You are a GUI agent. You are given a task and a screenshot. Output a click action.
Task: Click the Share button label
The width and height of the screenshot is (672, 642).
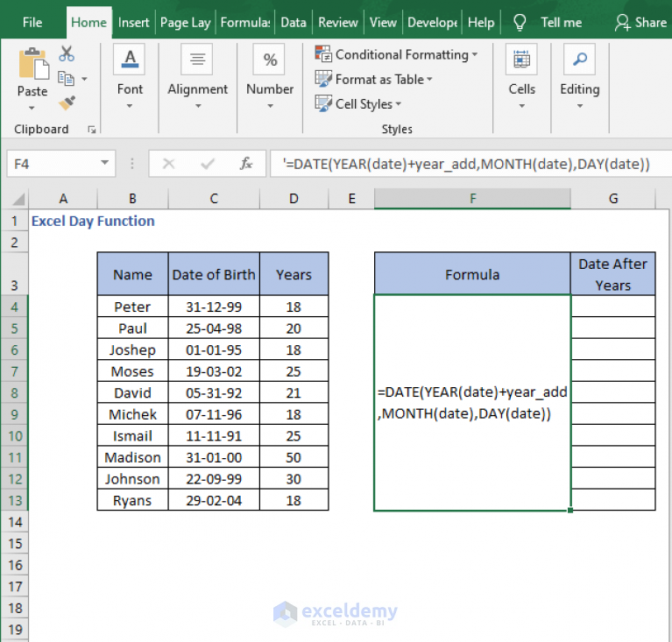(x=651, y=22)
